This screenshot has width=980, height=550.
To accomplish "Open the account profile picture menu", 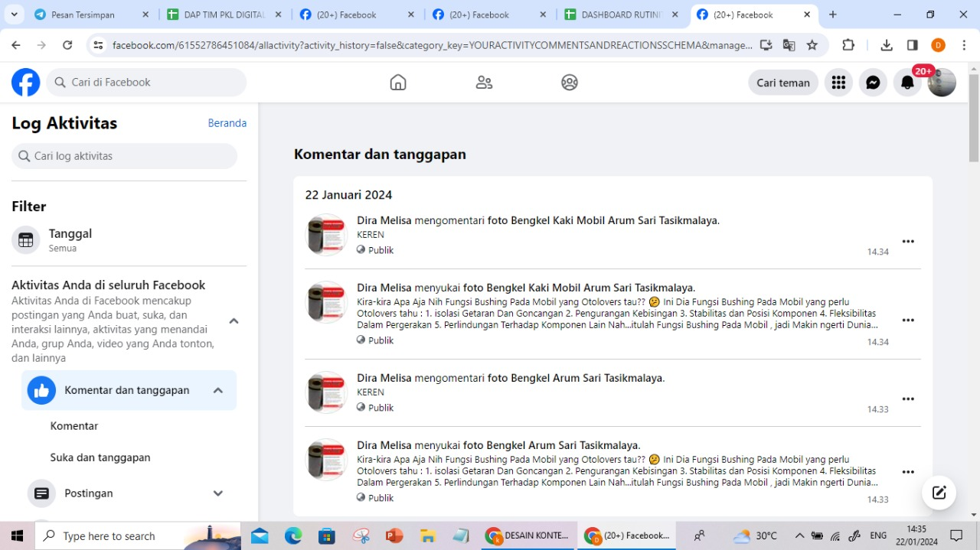I will coord(942,83).
